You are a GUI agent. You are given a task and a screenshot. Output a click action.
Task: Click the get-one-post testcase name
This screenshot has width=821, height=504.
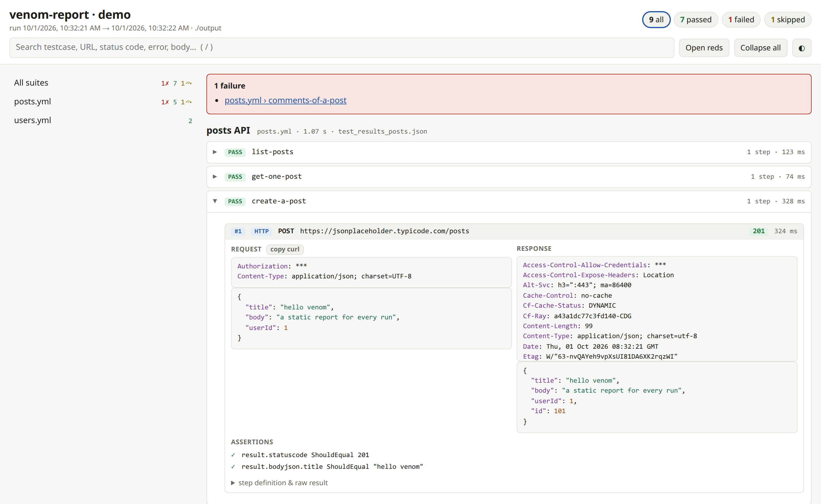277,177
